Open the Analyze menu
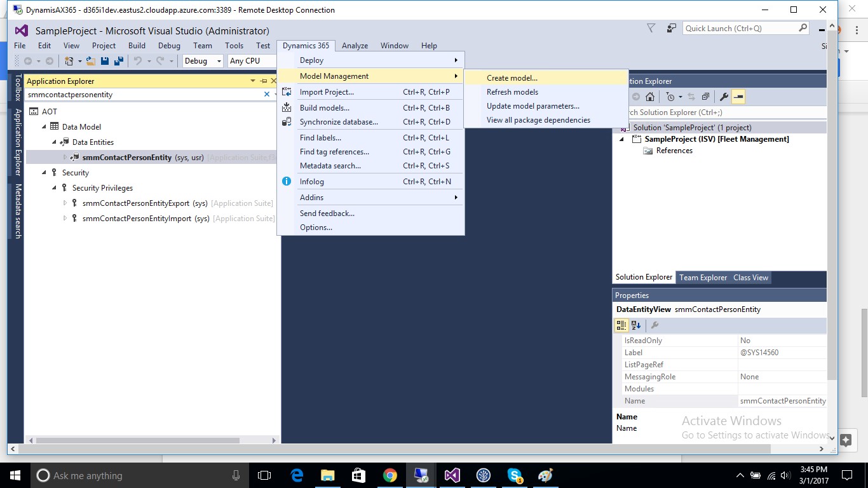The height and width of the screenshot is (488, 868). click(x=355, y=46)
